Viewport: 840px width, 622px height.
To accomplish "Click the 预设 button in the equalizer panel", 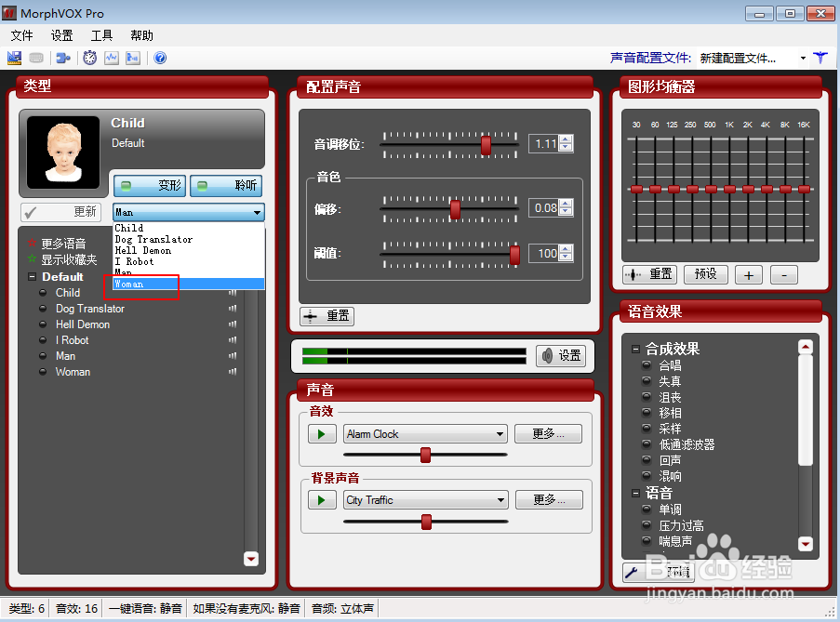I will (705, 274).
